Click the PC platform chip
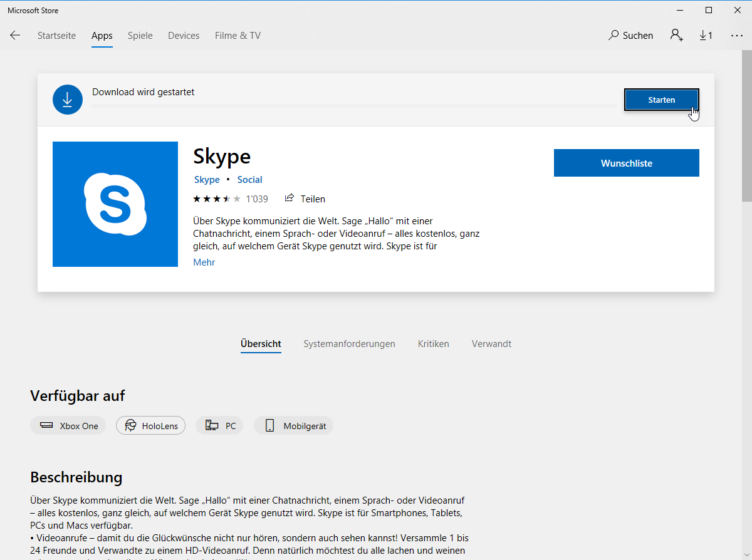The width and height of the screenshot is (752, 560). coord(219,426)
